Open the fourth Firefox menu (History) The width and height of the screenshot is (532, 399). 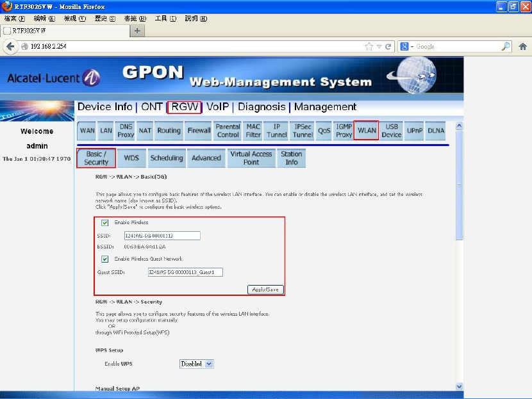(105, 19)
